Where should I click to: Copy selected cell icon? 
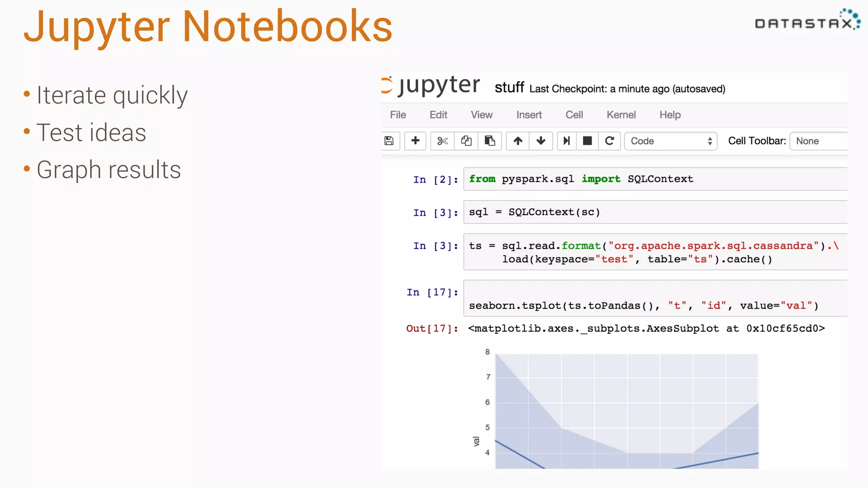tap(466, 141)
